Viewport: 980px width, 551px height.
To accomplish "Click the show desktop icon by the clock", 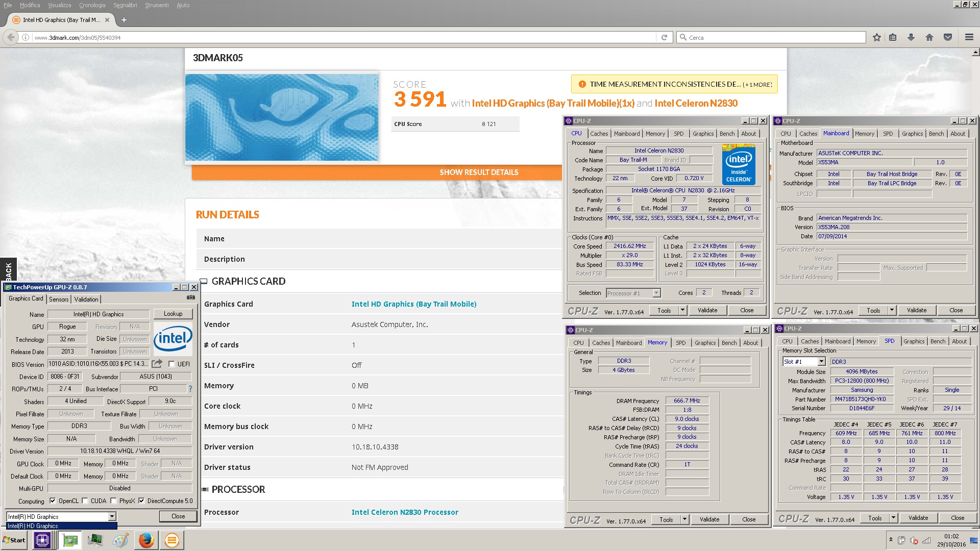I will point(974,540).
